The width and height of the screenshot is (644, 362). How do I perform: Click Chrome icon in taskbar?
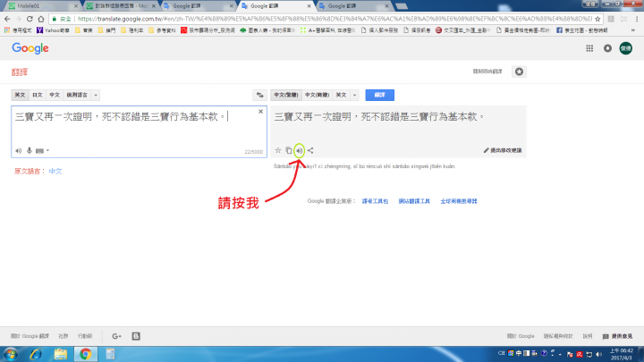(86, 354)
